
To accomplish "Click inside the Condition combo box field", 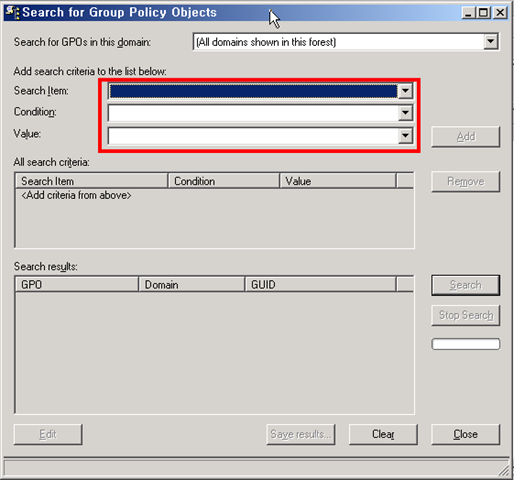I will [253, 113].
